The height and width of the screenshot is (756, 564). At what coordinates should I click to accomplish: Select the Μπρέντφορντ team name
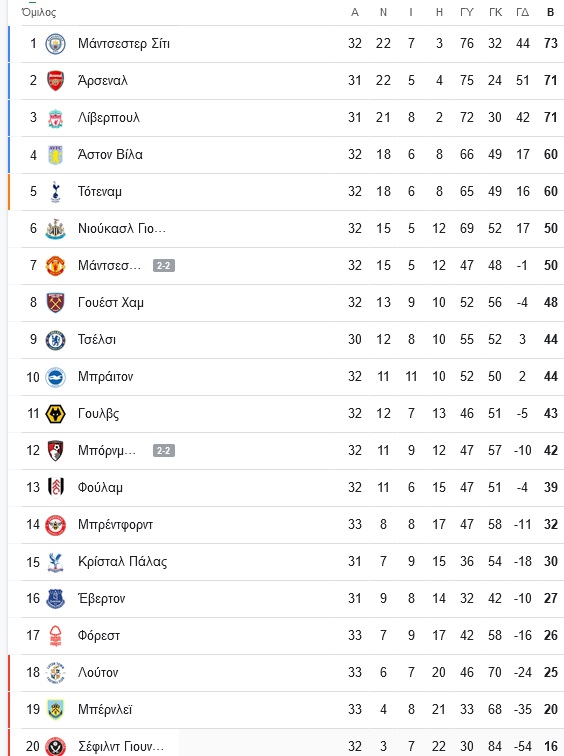[x=115, y=525]
